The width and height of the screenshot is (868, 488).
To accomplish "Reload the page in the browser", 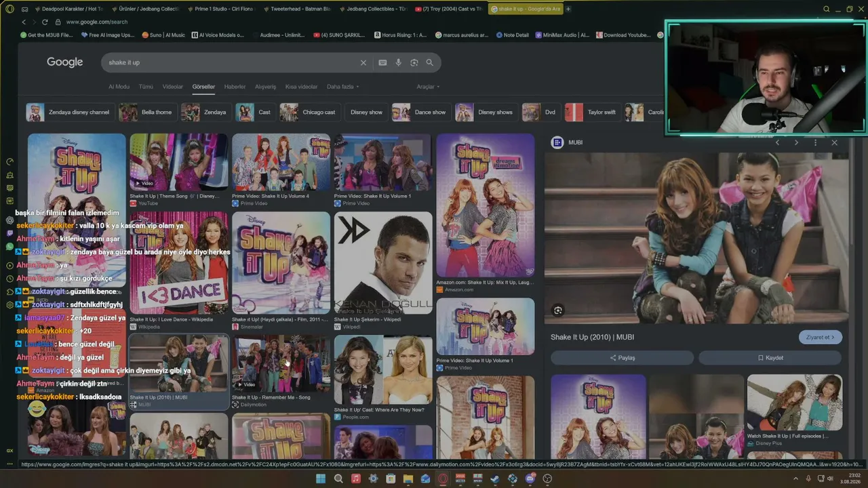I will click(45, 22).
